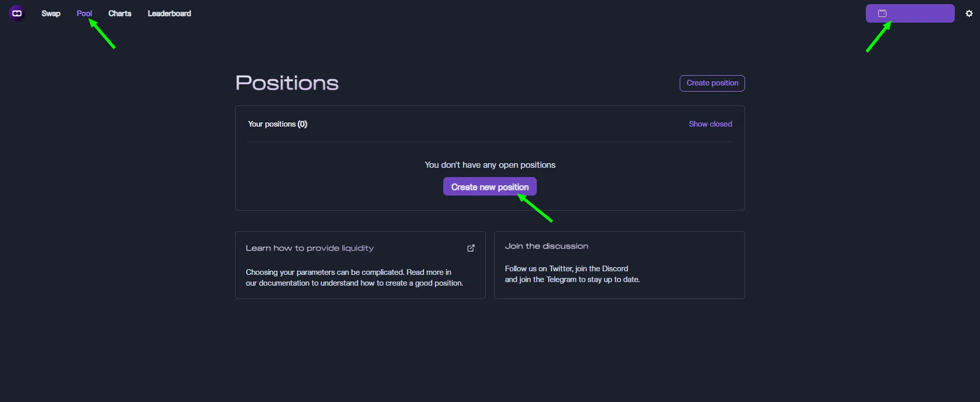Open external link icon on liquidity card
Viewport: 980px width, 402px height.
(x=471, y=248)
